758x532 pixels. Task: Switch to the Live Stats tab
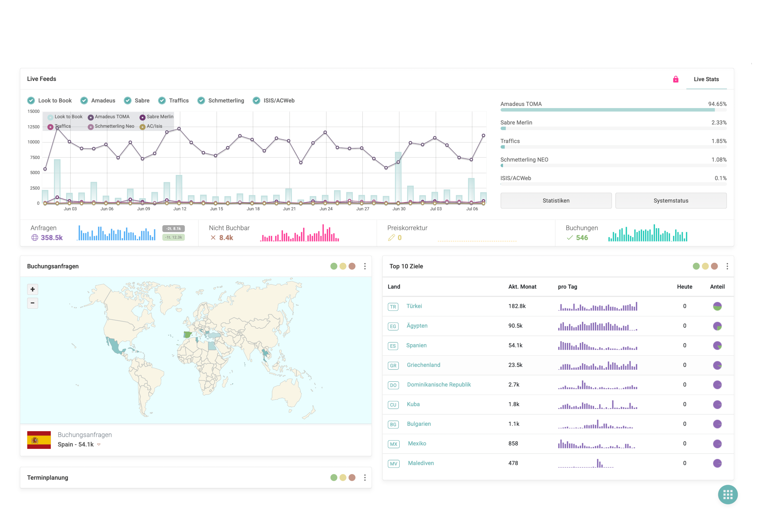706,79
